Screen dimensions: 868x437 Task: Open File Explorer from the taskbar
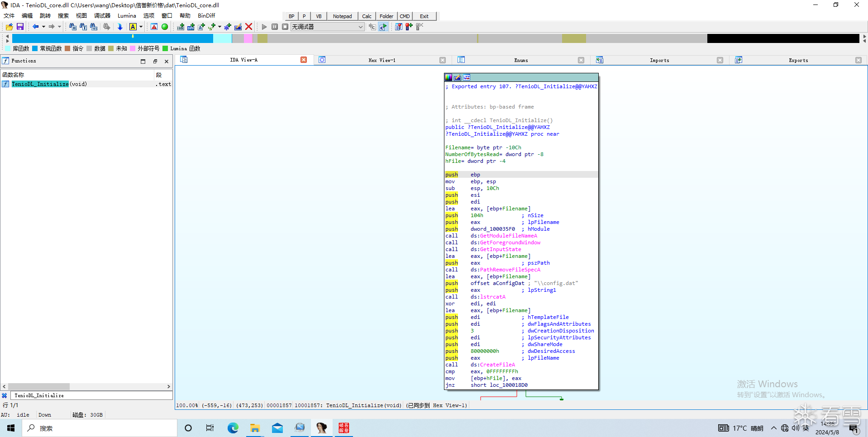[255, 428]
